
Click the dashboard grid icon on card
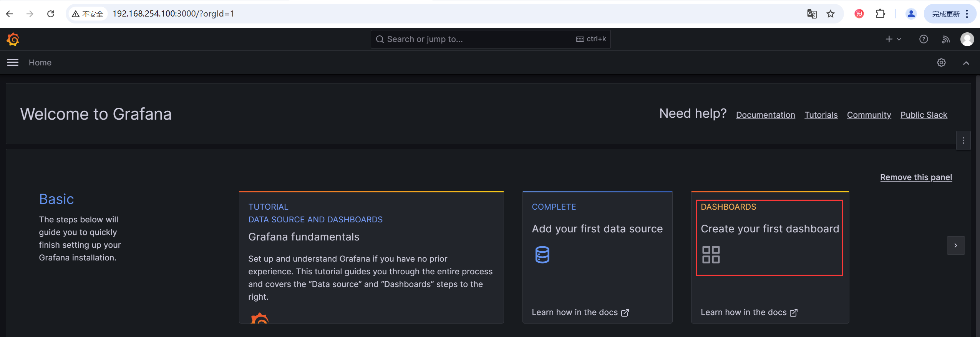(711, 254)
